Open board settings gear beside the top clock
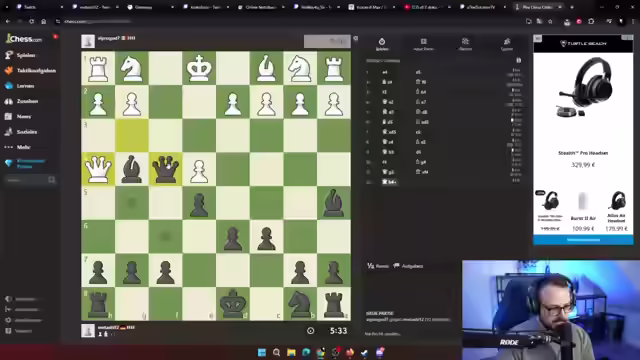This screenshot has height=360, width=640. click(x=356, y=38)
